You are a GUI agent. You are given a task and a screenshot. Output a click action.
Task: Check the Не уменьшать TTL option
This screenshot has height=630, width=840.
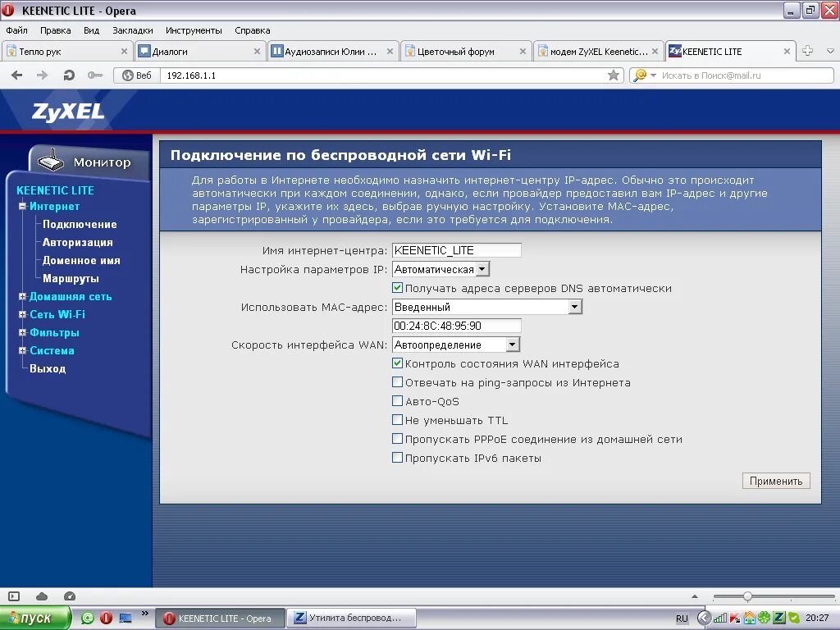click(398, 419)
